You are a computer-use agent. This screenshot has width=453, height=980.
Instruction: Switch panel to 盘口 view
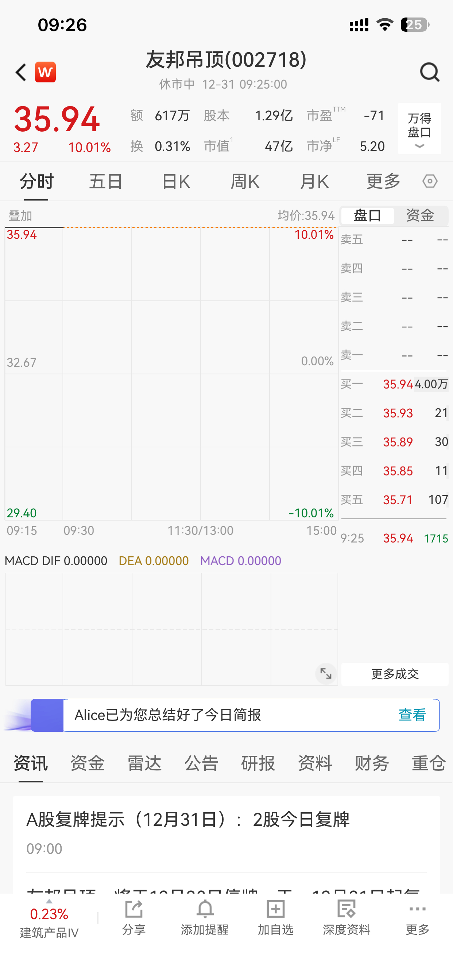point(367,216)
